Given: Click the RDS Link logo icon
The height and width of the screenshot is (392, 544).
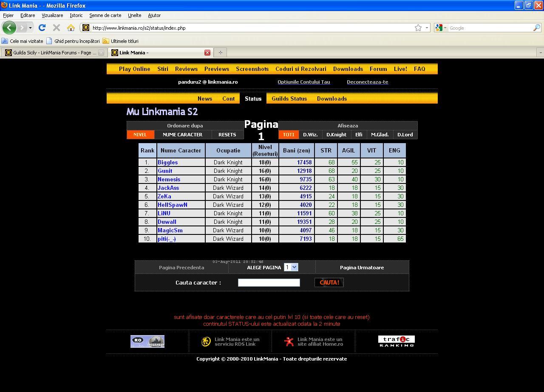Looking at the screenshot, I should (206, 341).
